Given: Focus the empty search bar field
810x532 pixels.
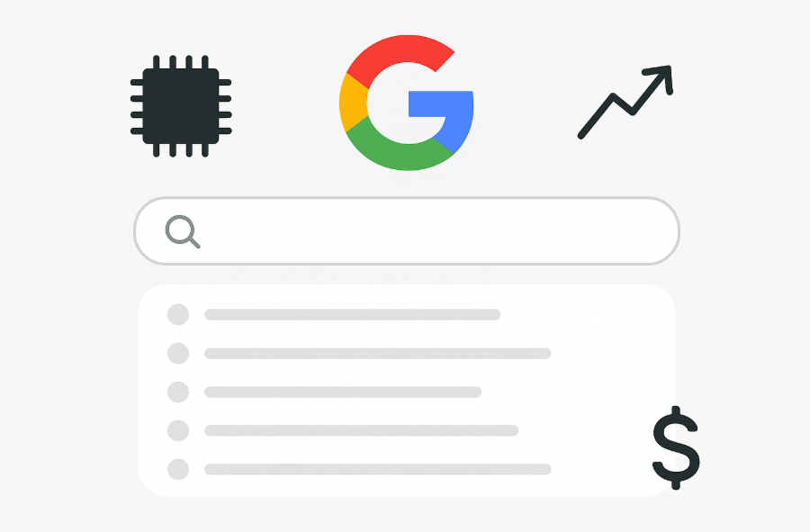Looking at the screenshot, I should 407,230.
